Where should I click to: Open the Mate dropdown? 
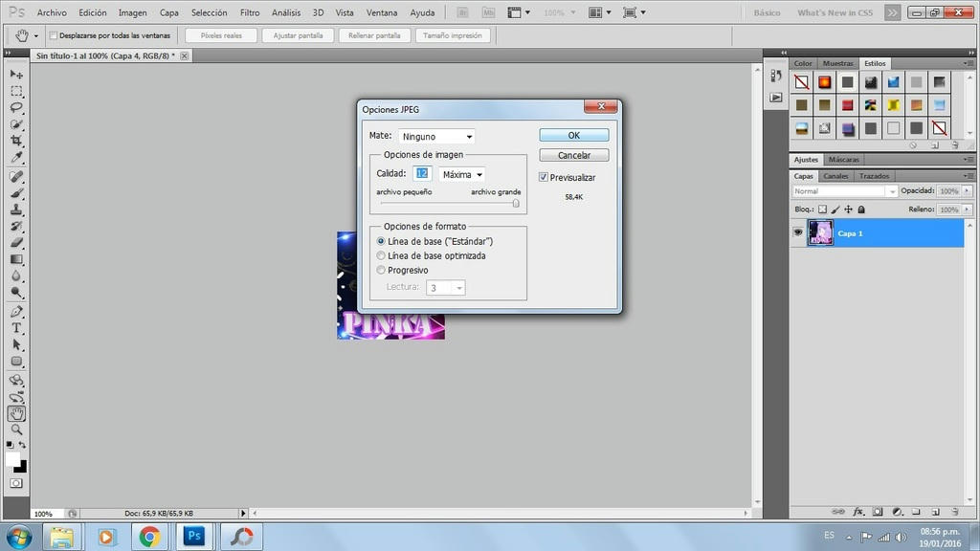pyautogui.click(x=436, y=136)
